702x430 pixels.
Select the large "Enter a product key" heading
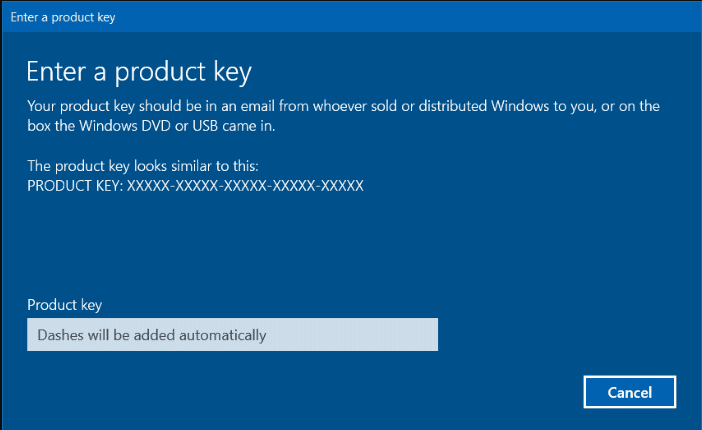tap(138, 71)
